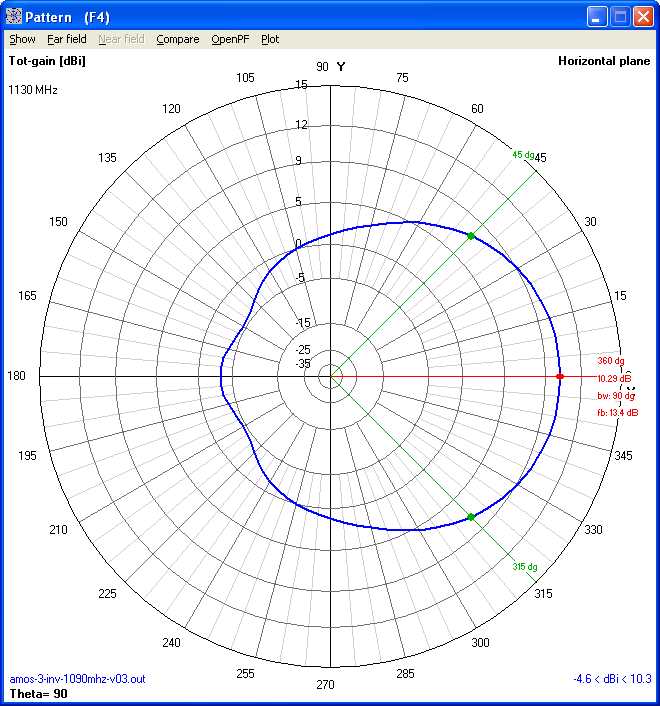The width and height of the screenshot is (660, 706).
Task: Open the OpenPF menu
Action: (230, 40)
